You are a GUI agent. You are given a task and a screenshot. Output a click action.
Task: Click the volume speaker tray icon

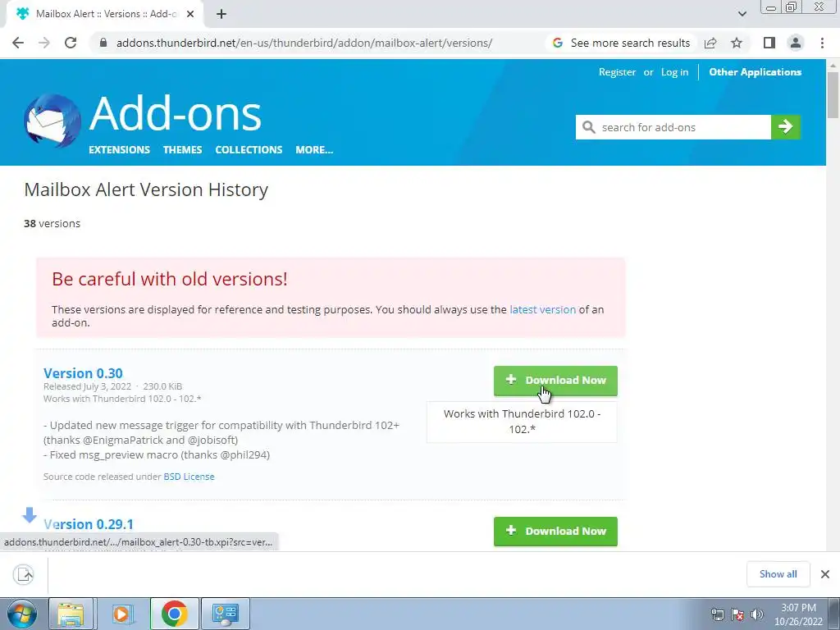756,614
